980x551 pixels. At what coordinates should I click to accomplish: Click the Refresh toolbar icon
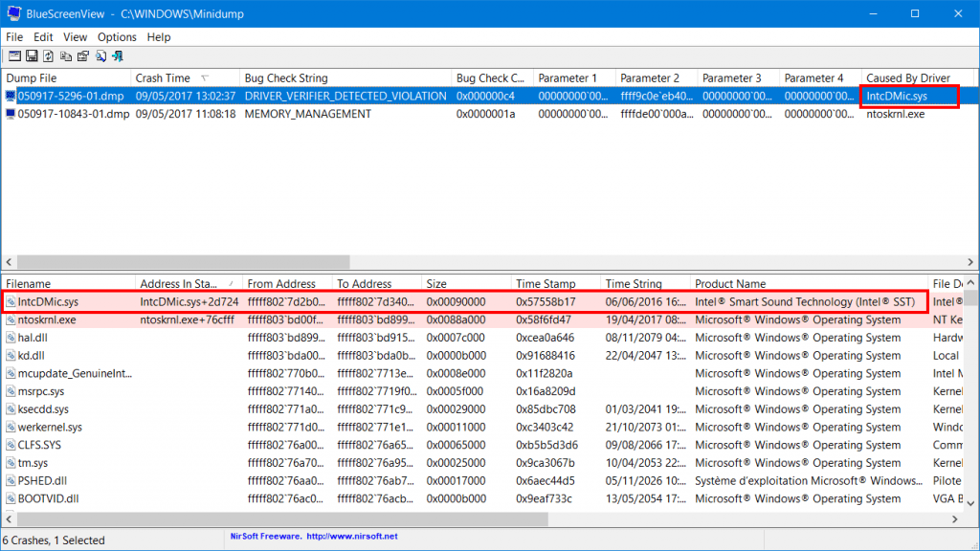[x=48, y=56]
